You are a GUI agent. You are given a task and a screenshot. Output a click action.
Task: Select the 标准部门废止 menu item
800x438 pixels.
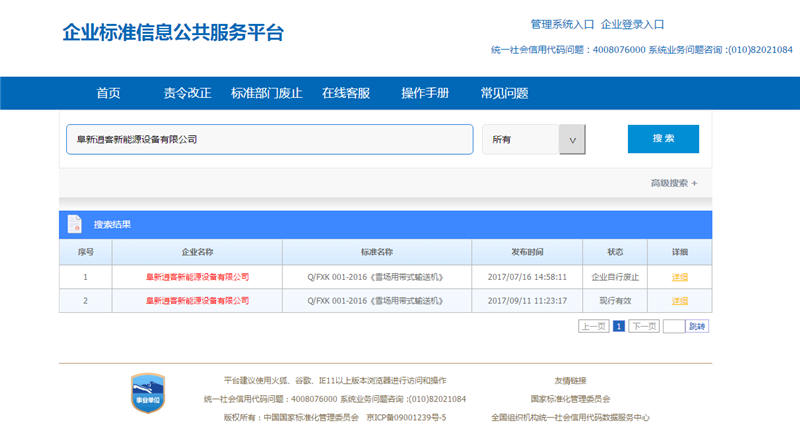click(266, 93)
